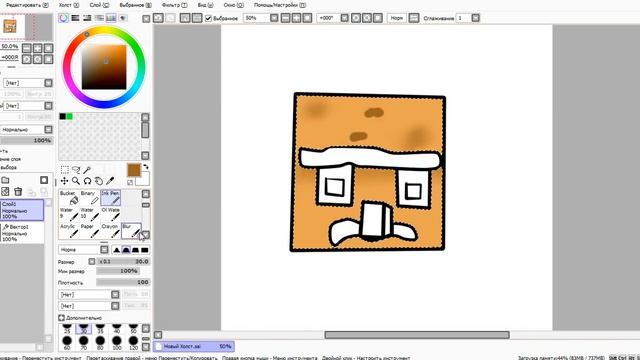
Task: Toggle the swatches panel
Action: (x=111, y=18)
